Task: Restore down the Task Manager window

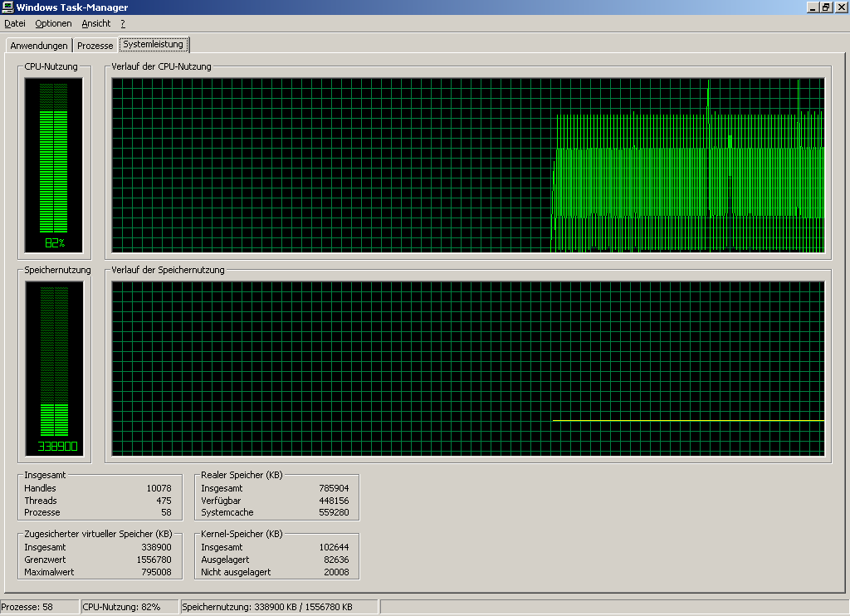Action: pyautogui.click(x=826, y=7)
